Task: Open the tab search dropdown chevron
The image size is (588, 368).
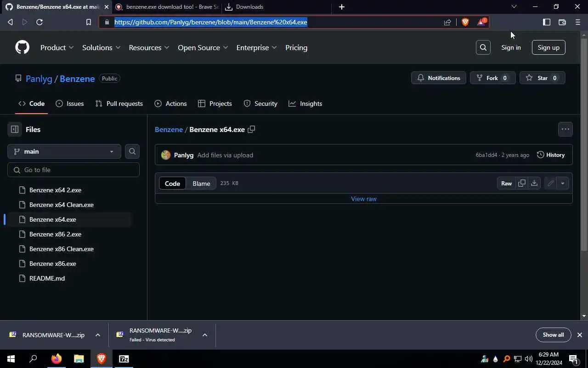Action: coord(514,6)
